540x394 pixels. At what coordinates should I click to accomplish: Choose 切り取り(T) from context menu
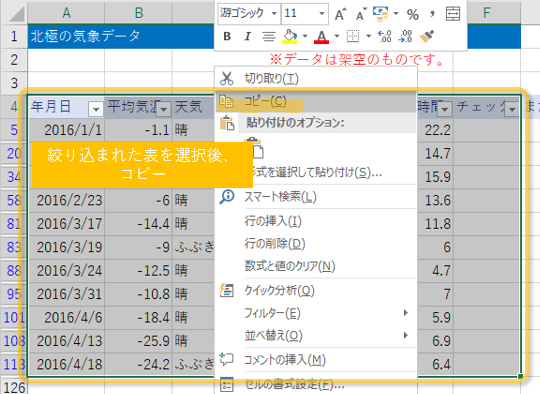coord(316,79)
